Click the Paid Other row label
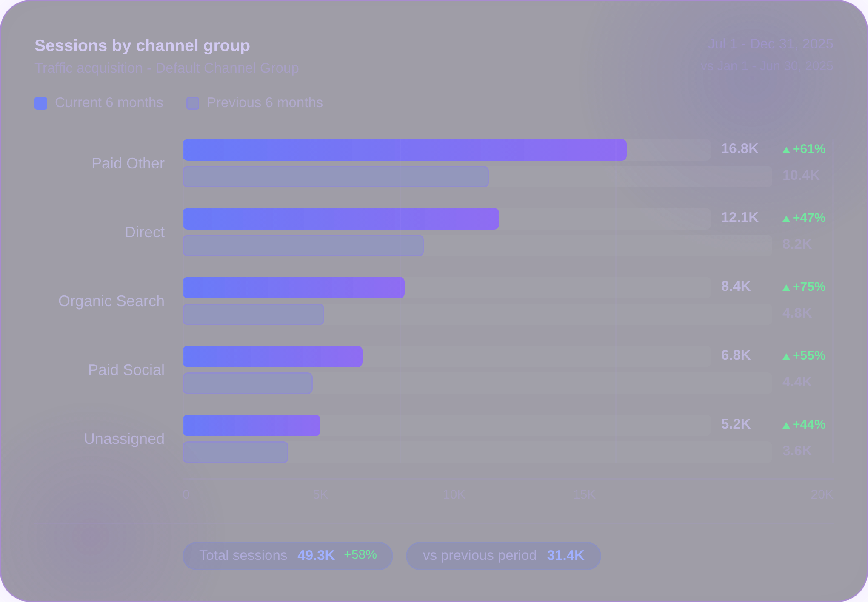Image resolution: width=868 pixels, height=602 pixels. (x=128, y=163)
